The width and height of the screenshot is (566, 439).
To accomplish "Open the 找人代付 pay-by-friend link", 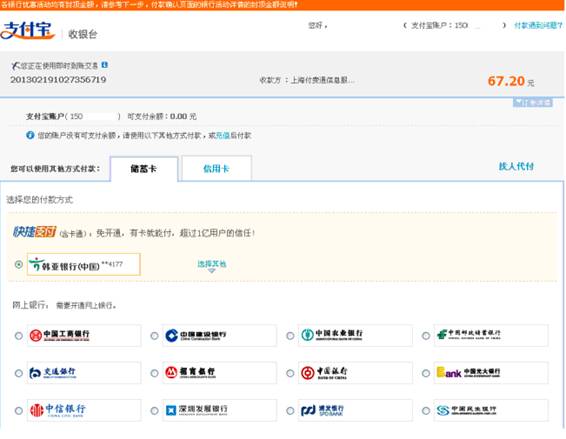I will tap(516, 166).
